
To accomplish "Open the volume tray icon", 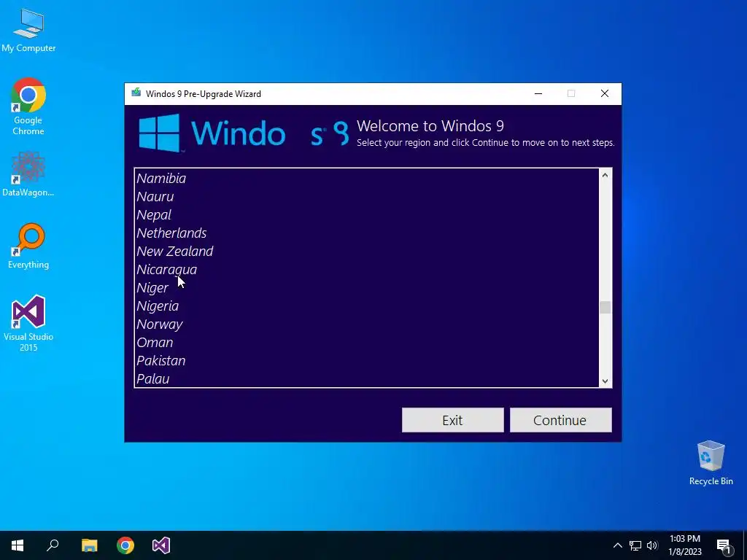I will 651,545.
